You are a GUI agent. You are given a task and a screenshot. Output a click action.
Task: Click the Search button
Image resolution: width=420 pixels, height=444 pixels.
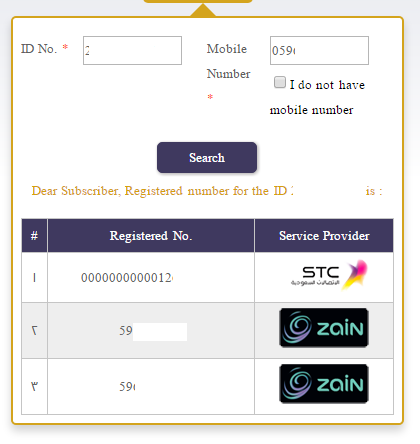click(207, 158)
